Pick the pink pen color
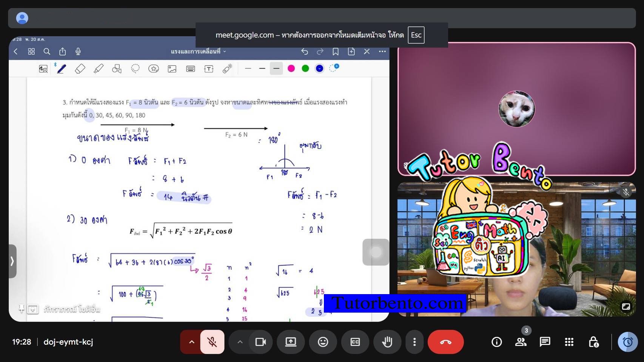 pyautogui.click(x=291, y=69)
